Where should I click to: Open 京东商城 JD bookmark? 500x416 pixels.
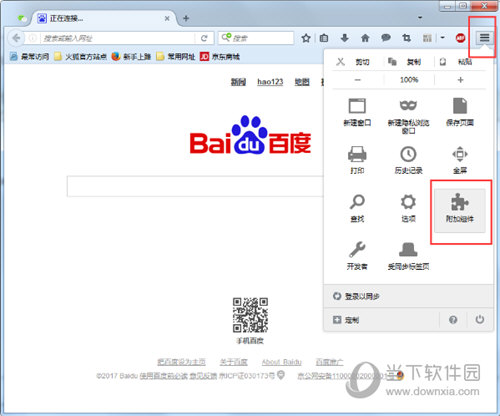220,57
